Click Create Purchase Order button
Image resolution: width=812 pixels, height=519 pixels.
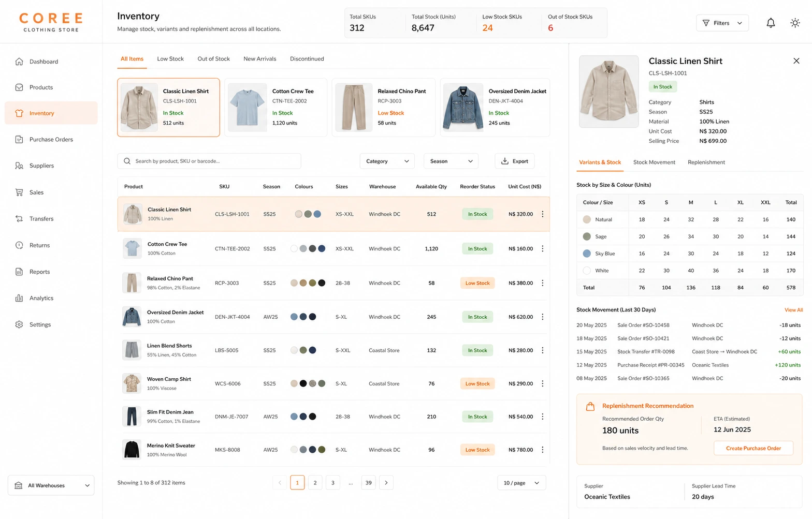(x=753, y=448)
